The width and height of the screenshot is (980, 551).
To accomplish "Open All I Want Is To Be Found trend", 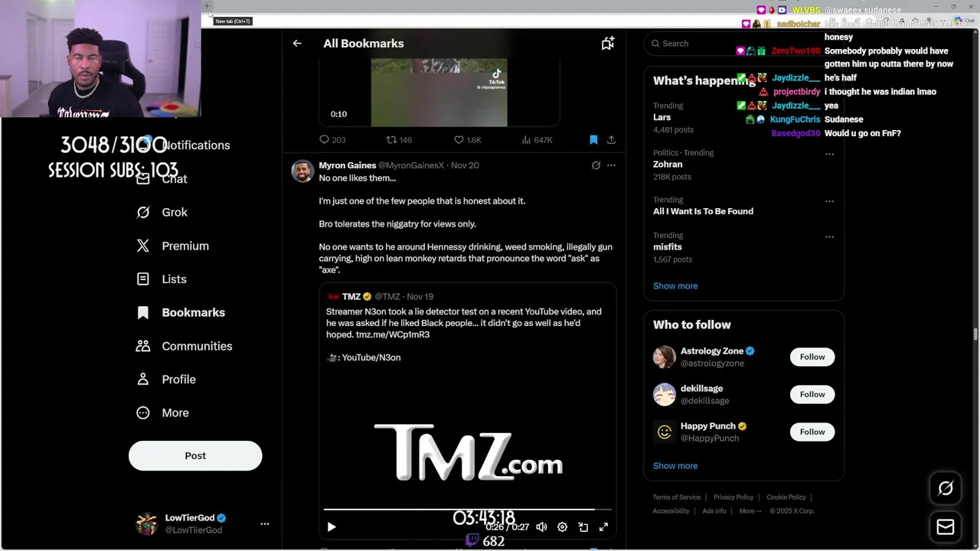I will point(703,211).
